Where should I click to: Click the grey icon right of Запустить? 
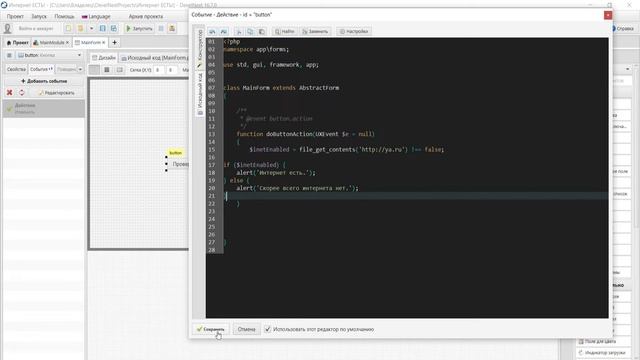click(161, 29)
